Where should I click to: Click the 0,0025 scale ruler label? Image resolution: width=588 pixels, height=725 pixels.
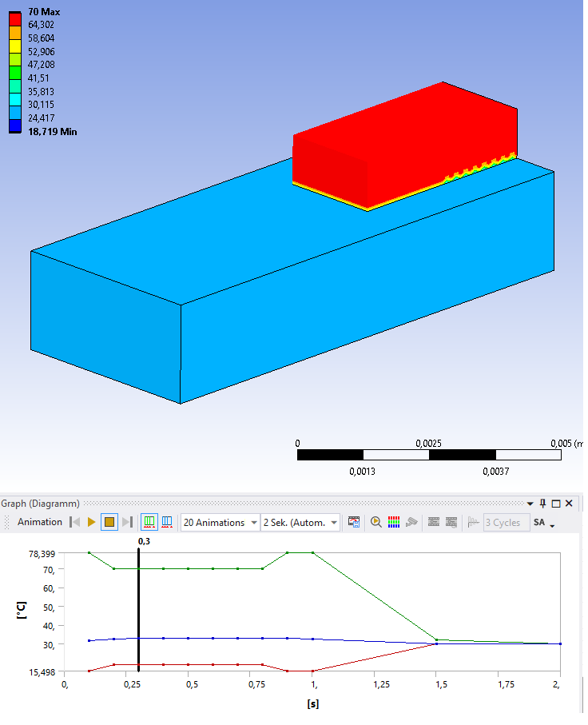(x=428, y=444)
